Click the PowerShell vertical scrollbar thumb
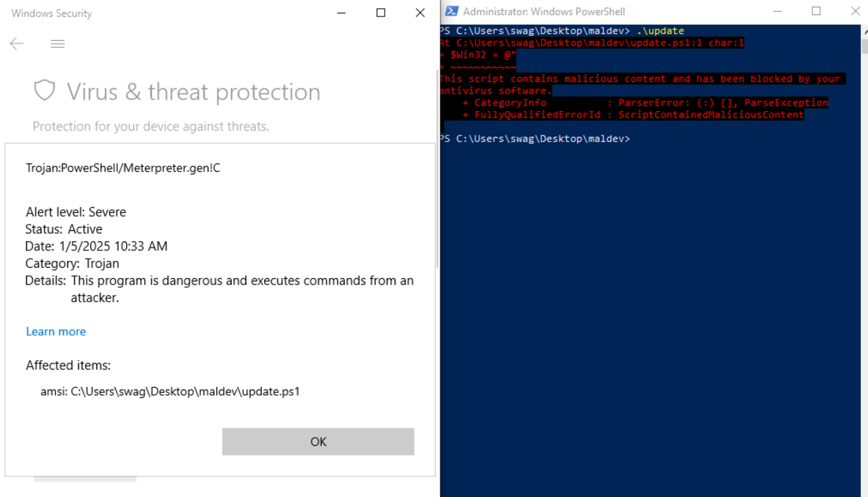 tap(864, 46)
